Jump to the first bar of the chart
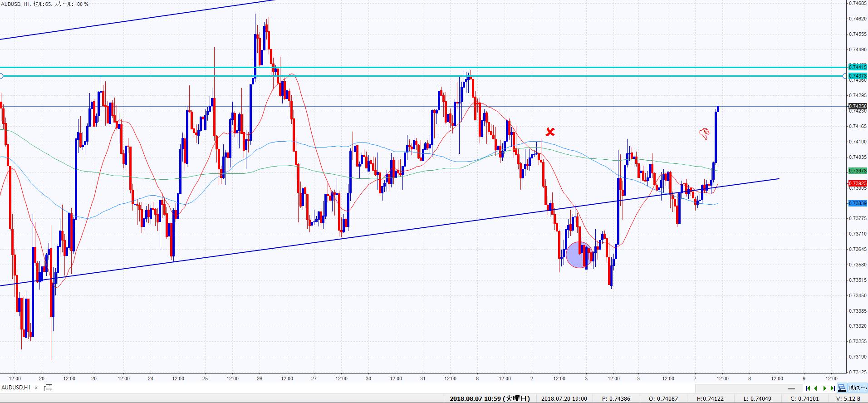The height and width of the screenshot is (403, 868). click(x=808, y=388)
